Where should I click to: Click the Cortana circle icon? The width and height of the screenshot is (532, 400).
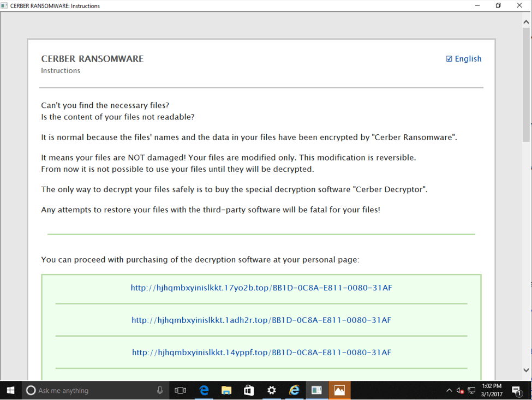point(31,391)
